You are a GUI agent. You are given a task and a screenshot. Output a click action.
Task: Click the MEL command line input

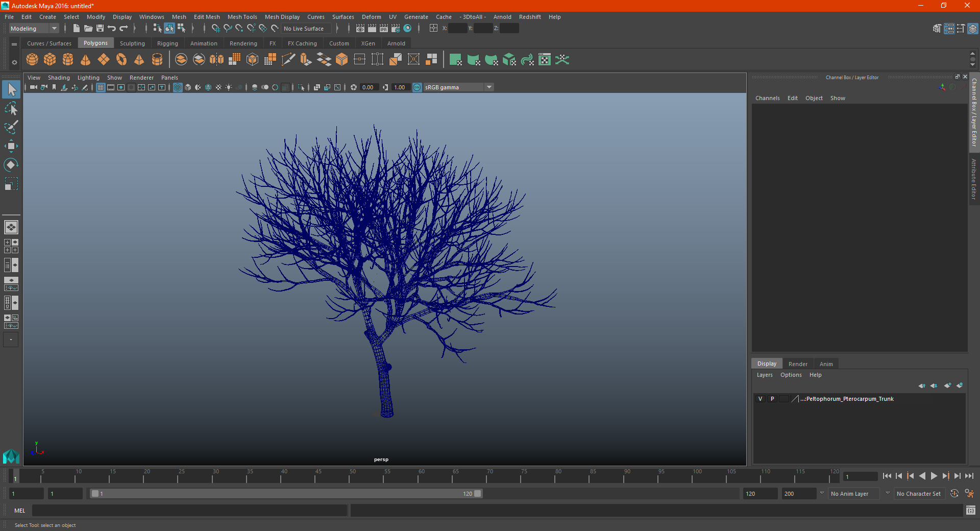click(190, 511)
